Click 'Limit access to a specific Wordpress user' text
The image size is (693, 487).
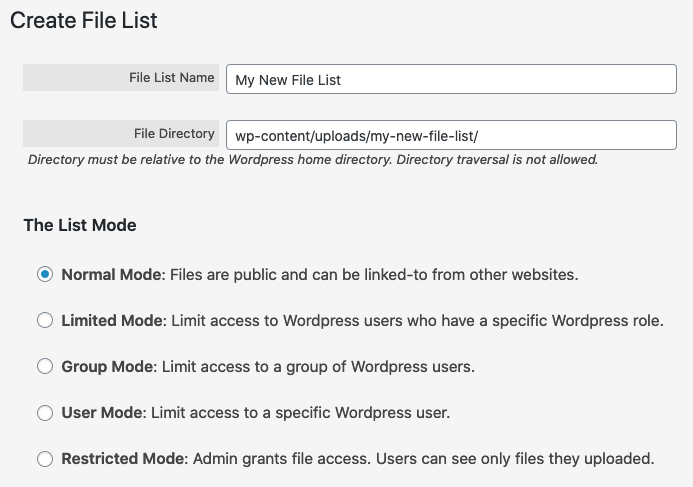(x=301, y=413)
